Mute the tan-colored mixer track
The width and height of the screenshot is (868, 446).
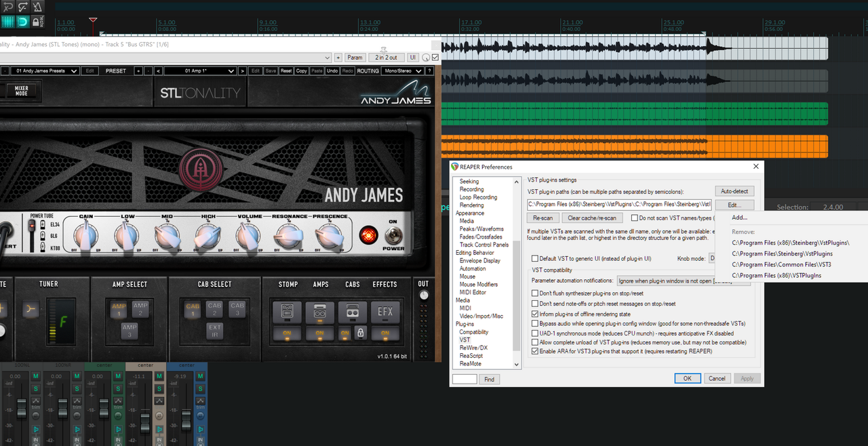[x=159, y=376]
